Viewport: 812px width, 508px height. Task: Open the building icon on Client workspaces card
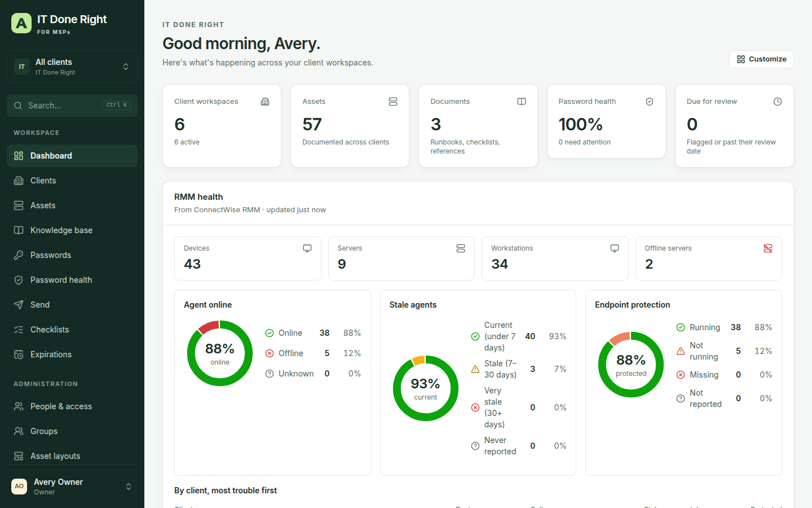pyautogui.click(x=265, y=102)
